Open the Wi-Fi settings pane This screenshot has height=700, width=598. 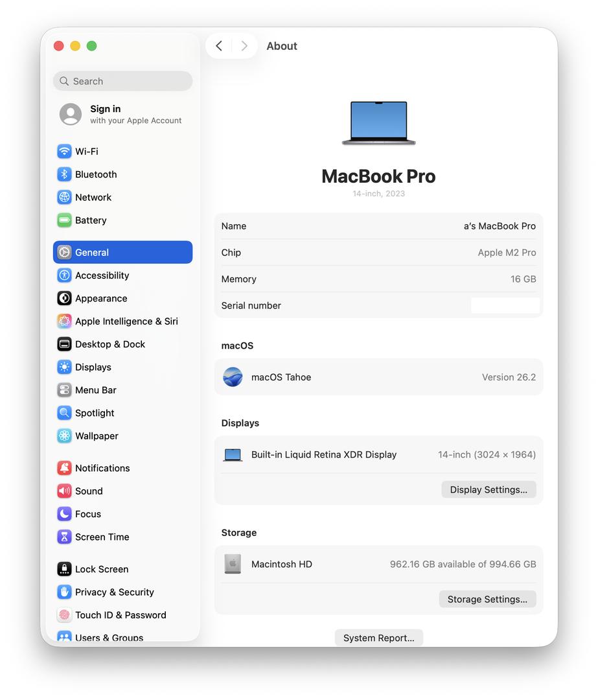[x=122, y=151]
